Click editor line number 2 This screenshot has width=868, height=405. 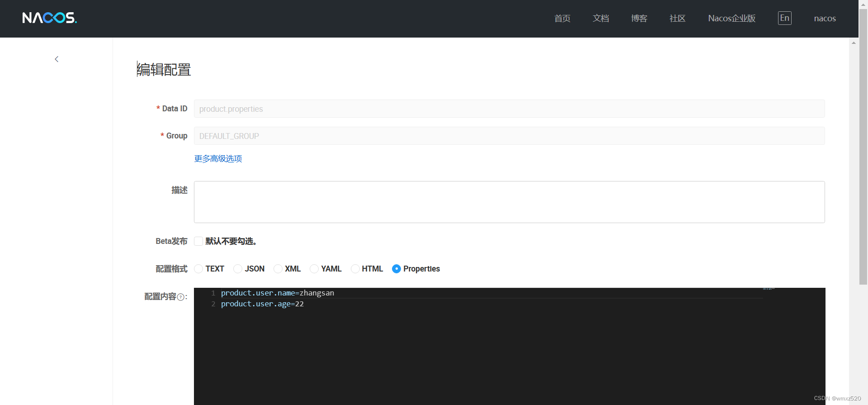(213, 304)
